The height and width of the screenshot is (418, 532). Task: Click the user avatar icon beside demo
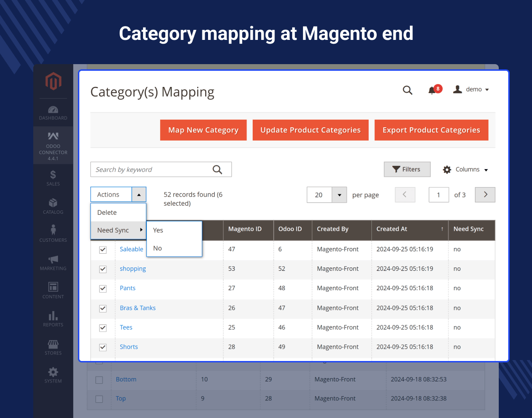[457, 90]
